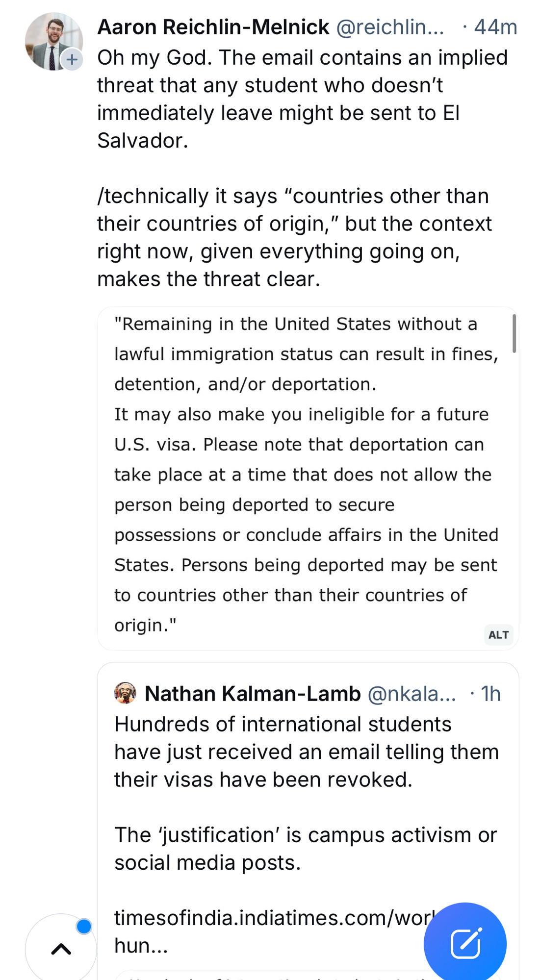Open the @nkala... handle
This screenshot has width=540, height=980.
pyautogui.click(x=411, y=694)
